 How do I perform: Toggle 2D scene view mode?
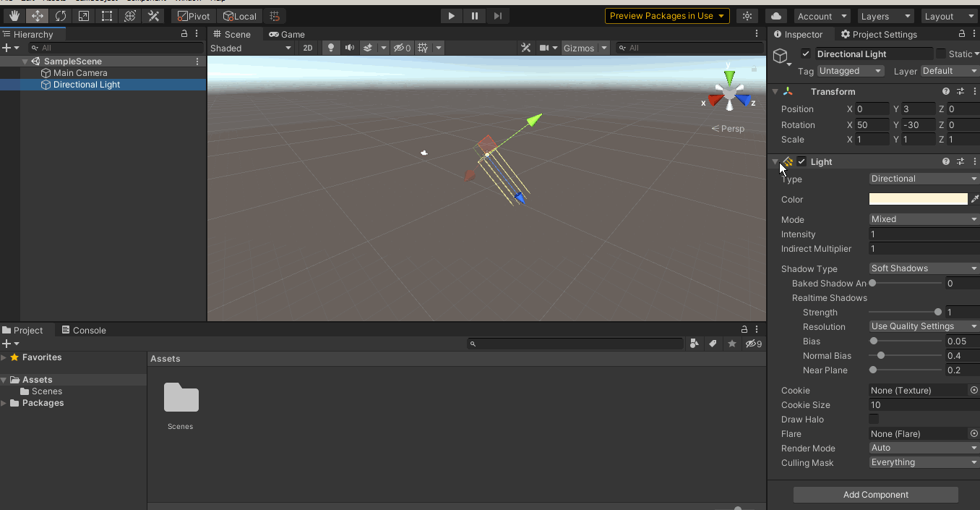[308, 48]
